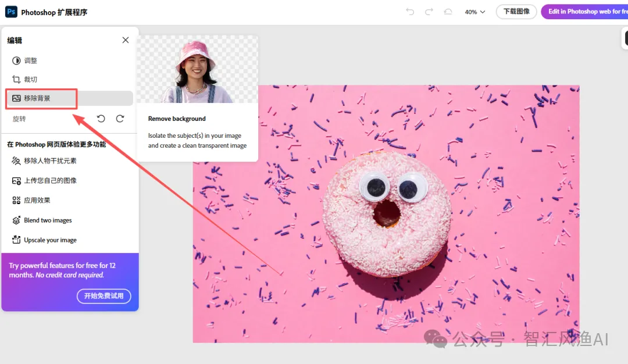
Task: Click the reset/revert icon beside redo
Action: [x=448, y=12]
